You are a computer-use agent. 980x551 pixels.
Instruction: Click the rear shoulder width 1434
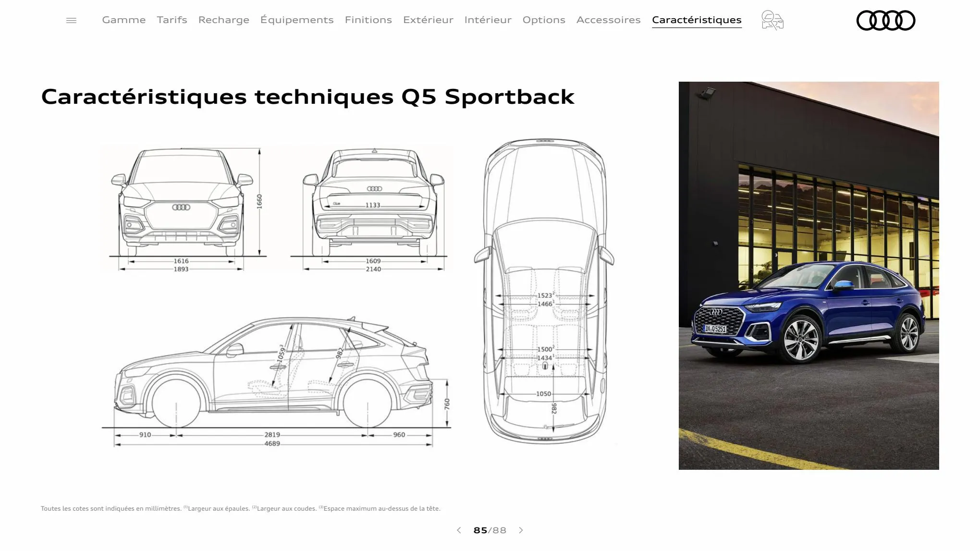pos(545,358)
